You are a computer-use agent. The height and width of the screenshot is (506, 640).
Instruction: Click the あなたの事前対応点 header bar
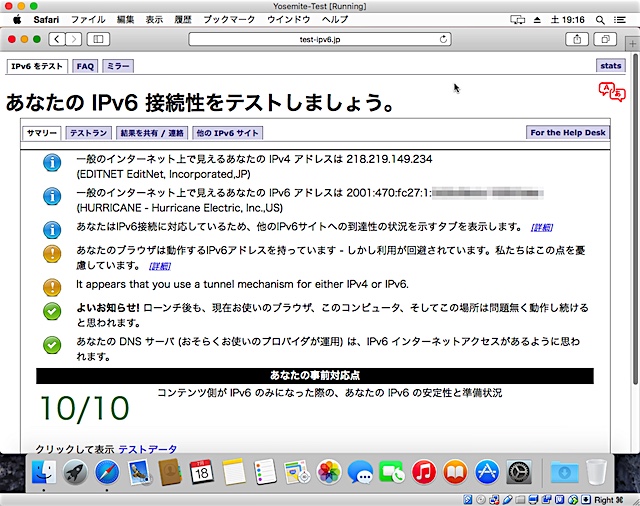tap(315, 375)
